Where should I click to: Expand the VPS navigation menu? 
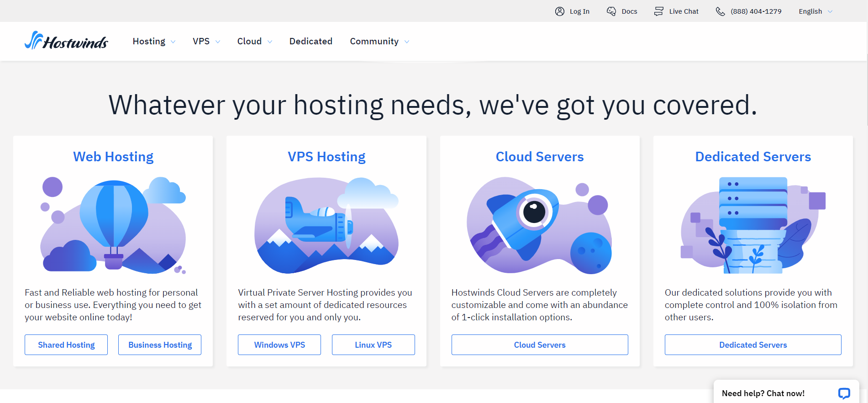coord(206,42)
